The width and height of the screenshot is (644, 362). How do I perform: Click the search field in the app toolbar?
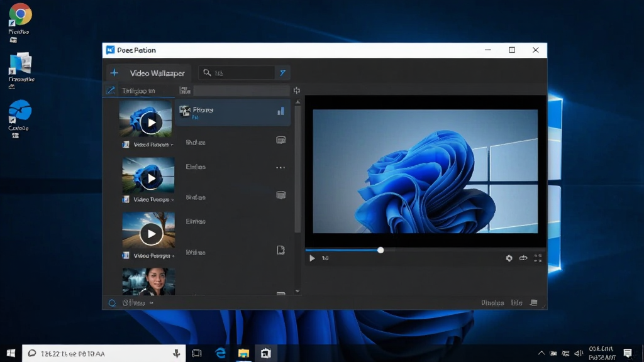point(237,73)
